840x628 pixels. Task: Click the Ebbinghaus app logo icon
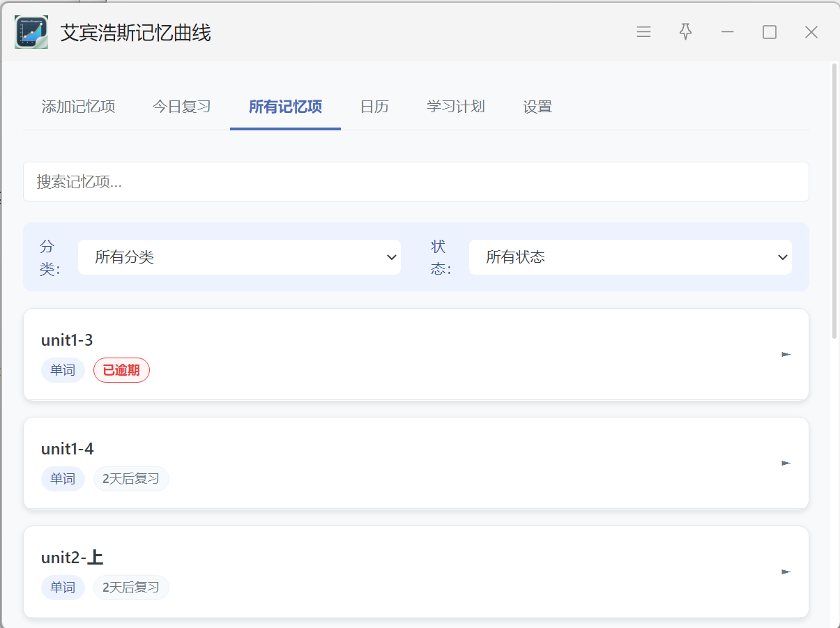[x=31, y=32]
